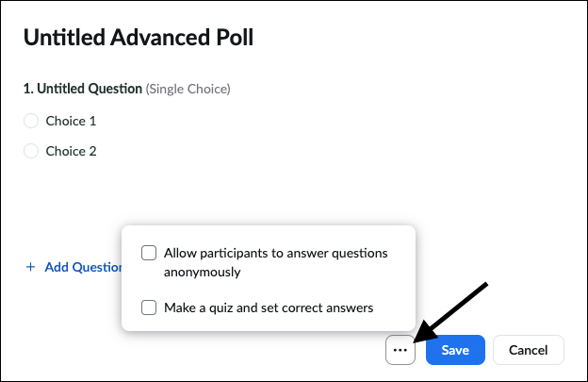Click the Single Choice question type label

pyautogui.click(x=188, y=90)
